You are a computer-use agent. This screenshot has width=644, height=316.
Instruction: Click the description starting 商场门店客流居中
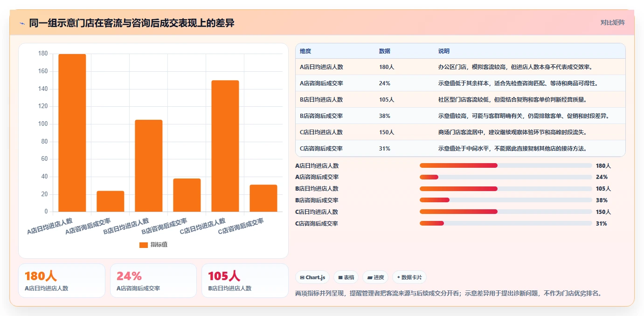(512, 132)
